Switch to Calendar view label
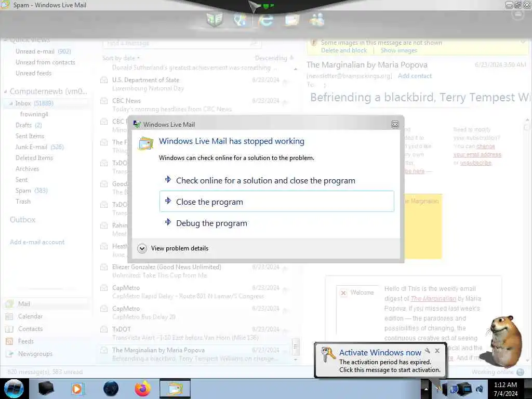This screenshot has height=399, width=532. tap(30, 316)
